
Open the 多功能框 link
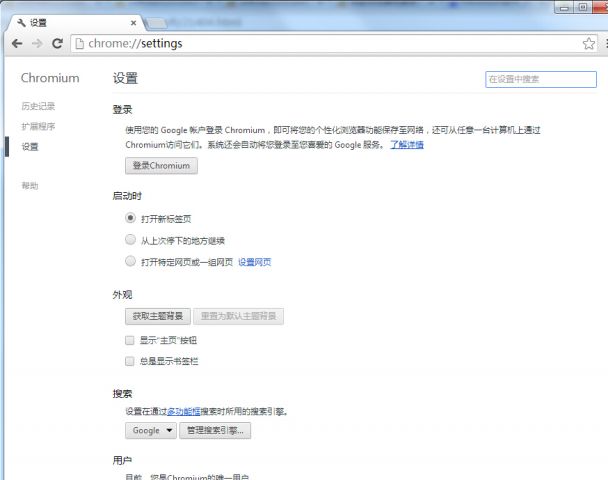(x=183, y=411)
